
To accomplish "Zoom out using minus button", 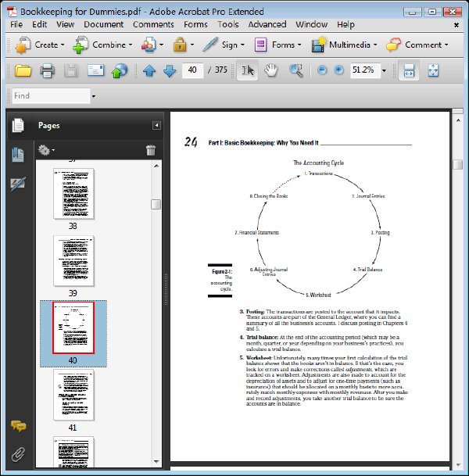I will pos(322,70).
